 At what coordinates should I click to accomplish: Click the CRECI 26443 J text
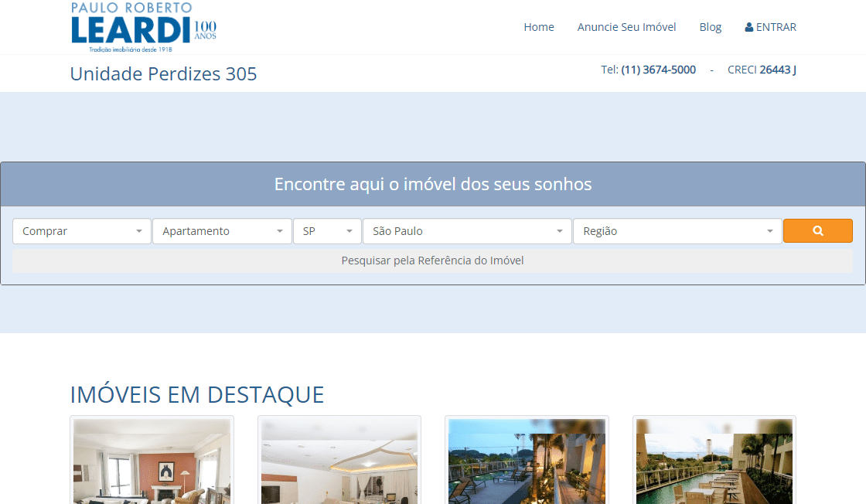(x=762, y=70)
